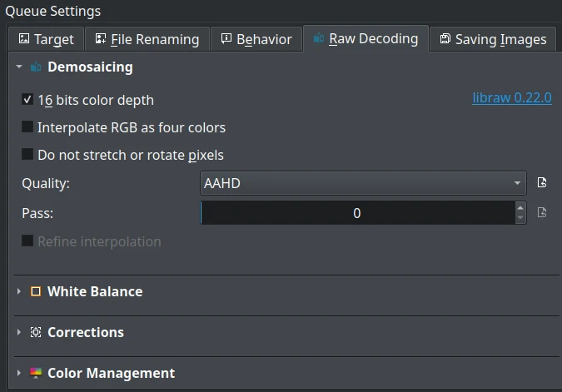
Task: Collapse the Demosaicing section arrow
Action: pos(19,67)
